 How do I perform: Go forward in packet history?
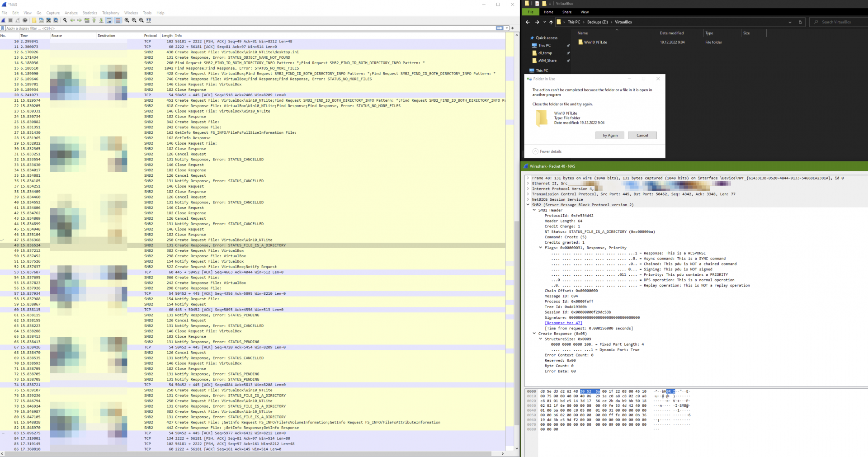coord(80,20)
